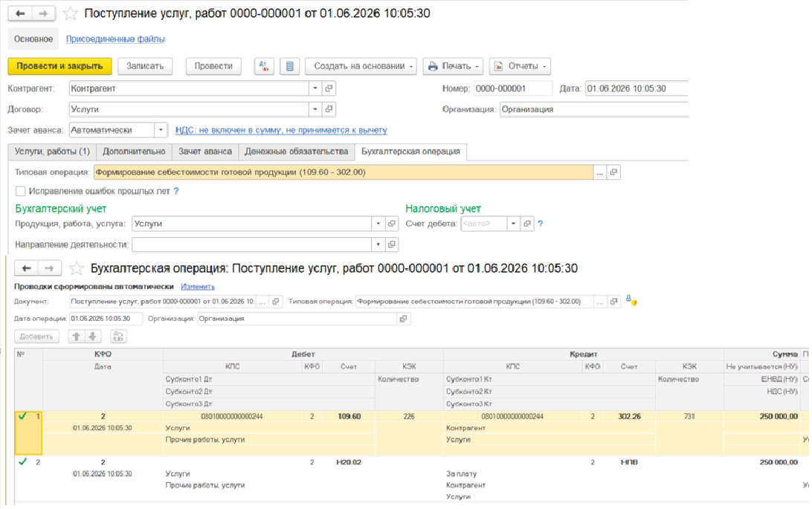Click Дт/Кт icon next to move arrows
The width and height of the screenshot is (812, 509).
(118, 336)
